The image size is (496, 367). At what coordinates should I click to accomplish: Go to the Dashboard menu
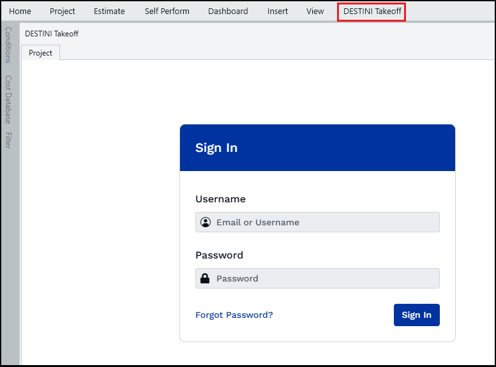228,11
